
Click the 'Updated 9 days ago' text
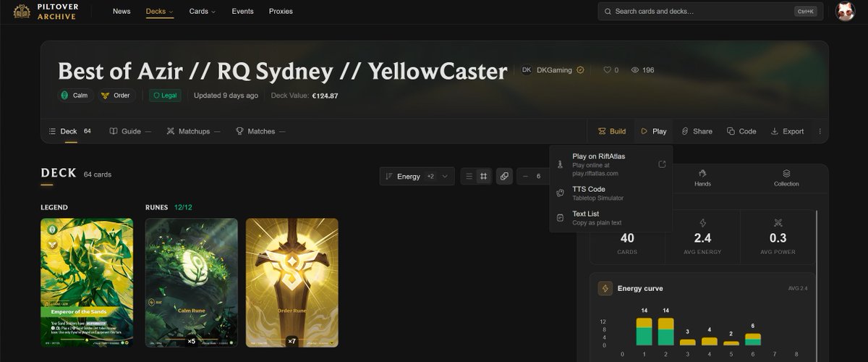tap(226, 96)
